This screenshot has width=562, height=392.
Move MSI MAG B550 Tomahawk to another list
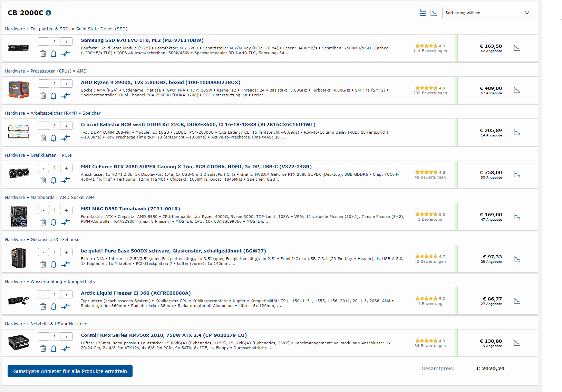point(66,222)
